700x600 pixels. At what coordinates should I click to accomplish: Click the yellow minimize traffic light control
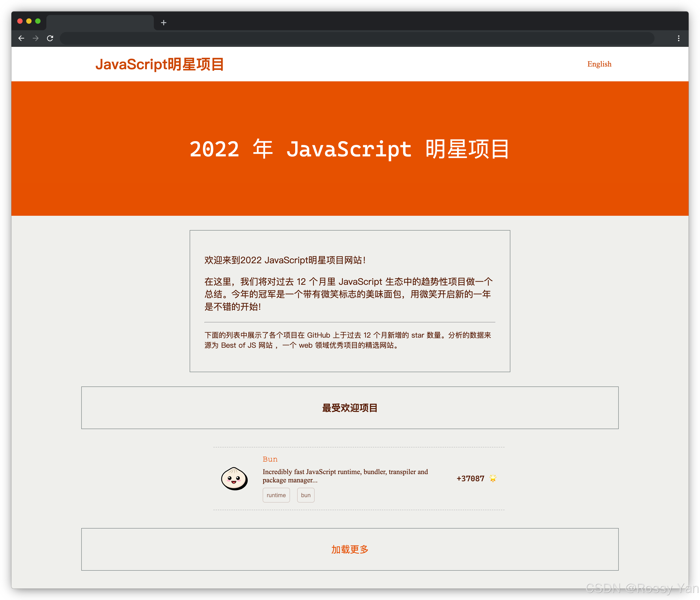[29, 21]
